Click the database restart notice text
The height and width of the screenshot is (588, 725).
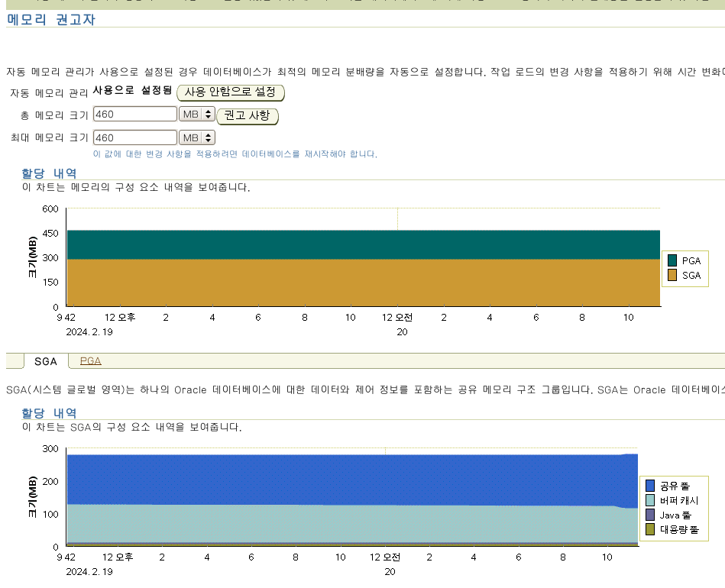point(235,154)
